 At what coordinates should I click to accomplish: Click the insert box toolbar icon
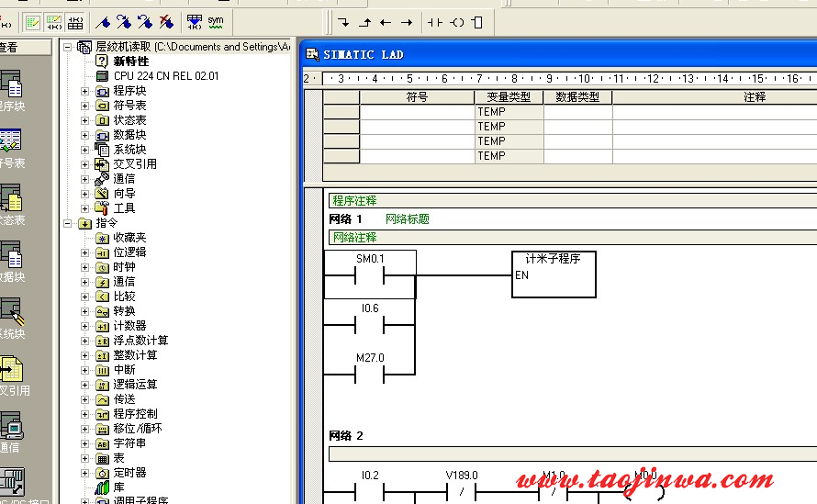(478, 22)
